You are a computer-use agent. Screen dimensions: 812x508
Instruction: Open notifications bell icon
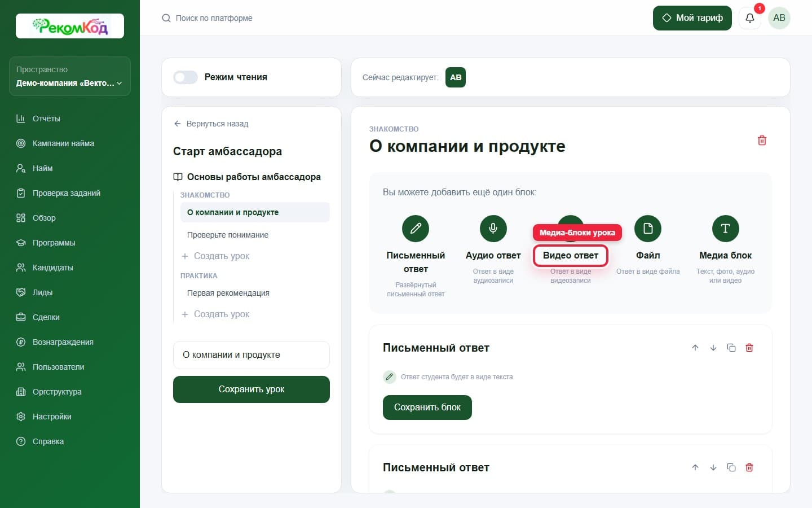click(749, 18)
